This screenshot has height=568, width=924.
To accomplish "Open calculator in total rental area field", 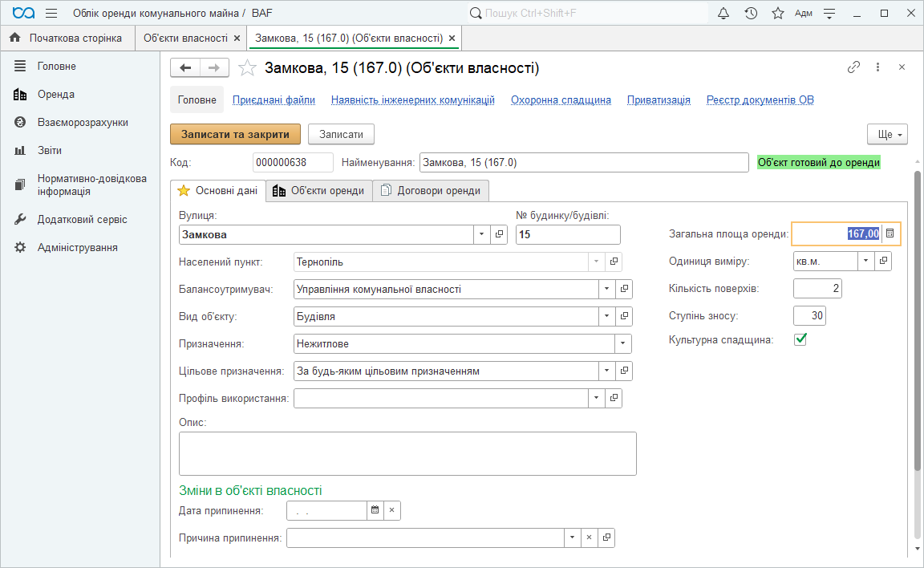I will (x=890, y=233).
